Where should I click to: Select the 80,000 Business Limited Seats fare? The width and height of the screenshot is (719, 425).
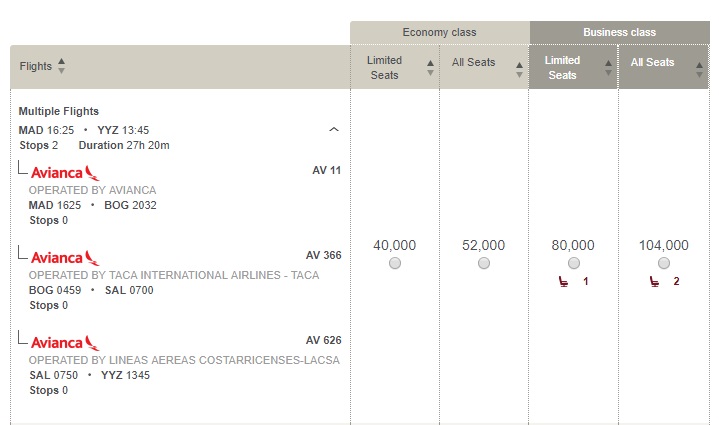pyautogui.click(x=574, y=263)
